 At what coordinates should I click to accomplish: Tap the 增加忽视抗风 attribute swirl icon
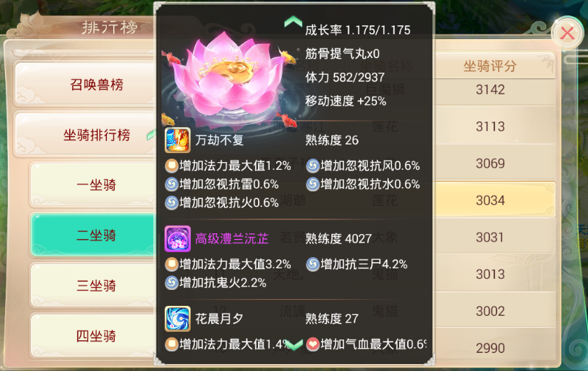click(x=313, y=166)
